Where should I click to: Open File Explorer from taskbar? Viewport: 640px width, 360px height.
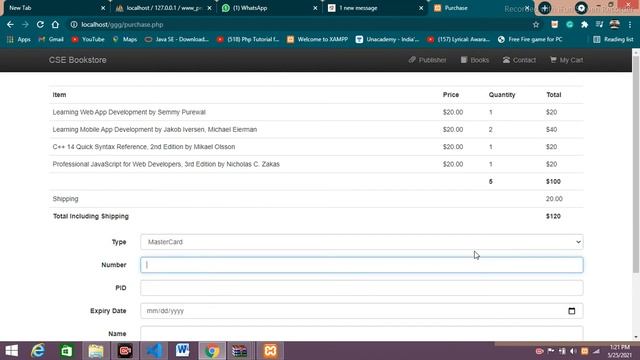click(x=96, y=351)
